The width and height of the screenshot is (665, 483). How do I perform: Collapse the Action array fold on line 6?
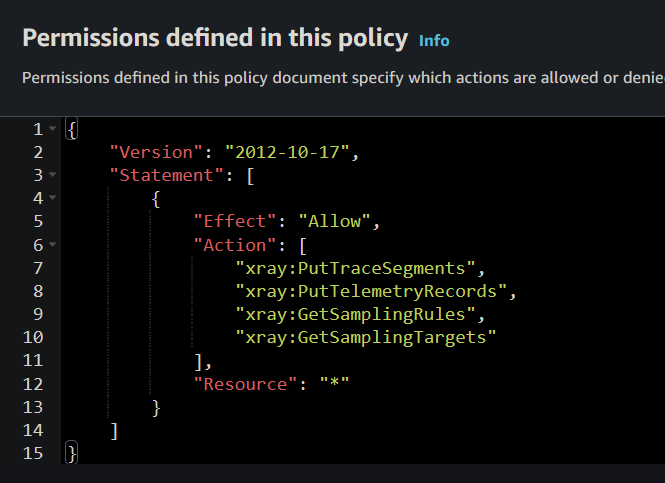coord(52,244)
